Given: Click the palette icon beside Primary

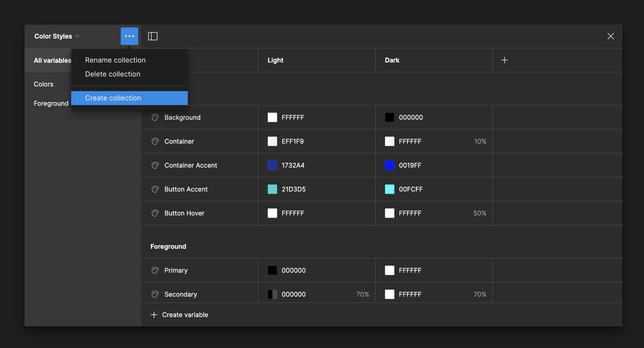Looking at the screenshot, I should 155,270.
